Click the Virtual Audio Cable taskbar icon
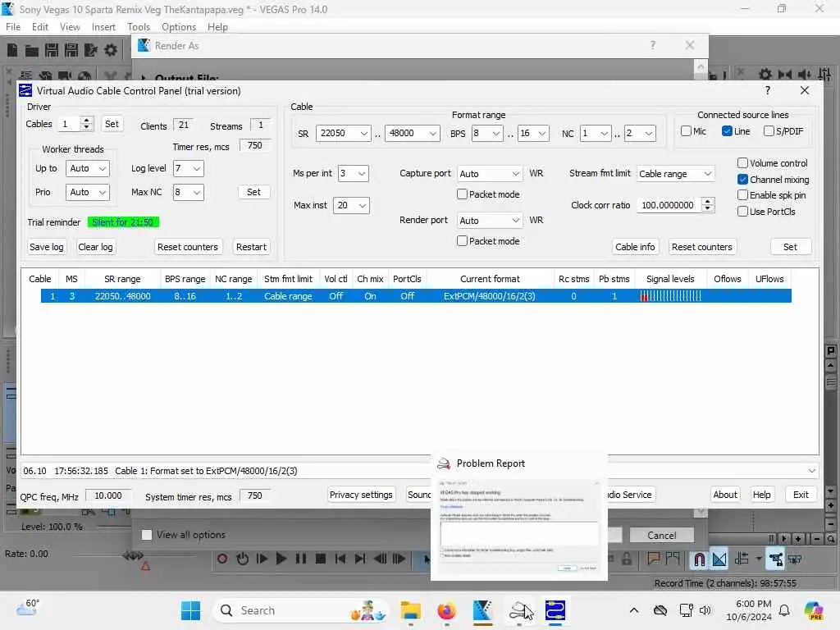Image resolution: width=840 pixels, height=630 pixels. [x=555, y=610]
